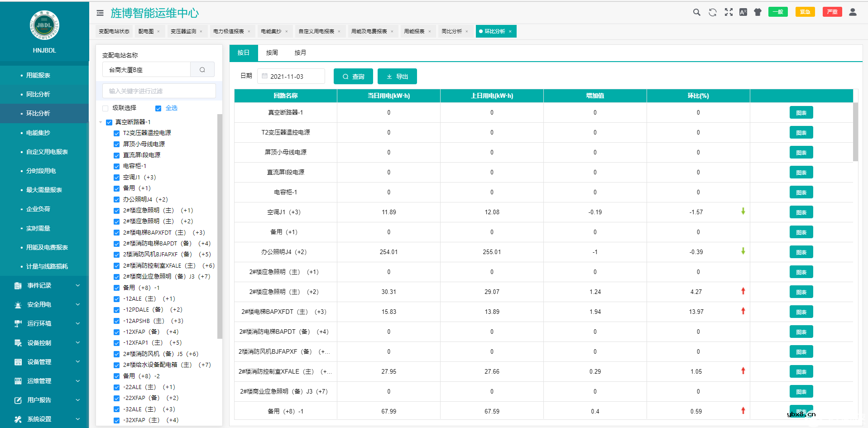Enter fullscreen mode via the expand icon
Viewport: 868px width, 428px height.
tap(728, 12)
